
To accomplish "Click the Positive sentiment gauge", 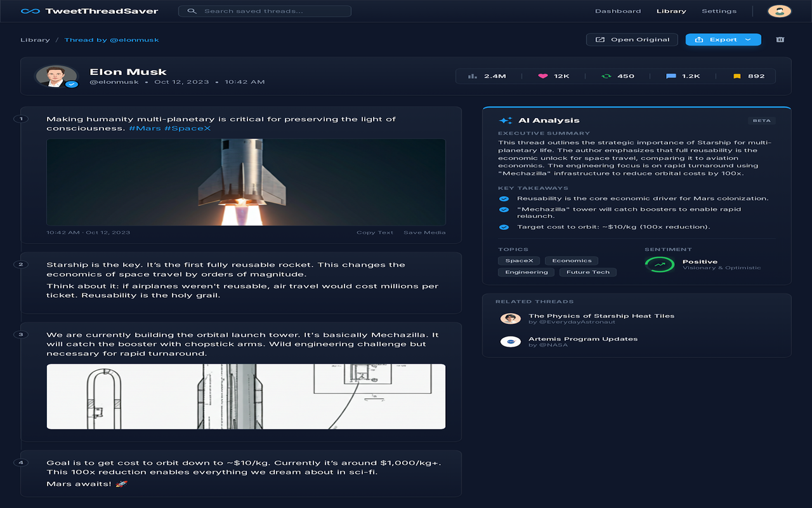I will [660, 265].
